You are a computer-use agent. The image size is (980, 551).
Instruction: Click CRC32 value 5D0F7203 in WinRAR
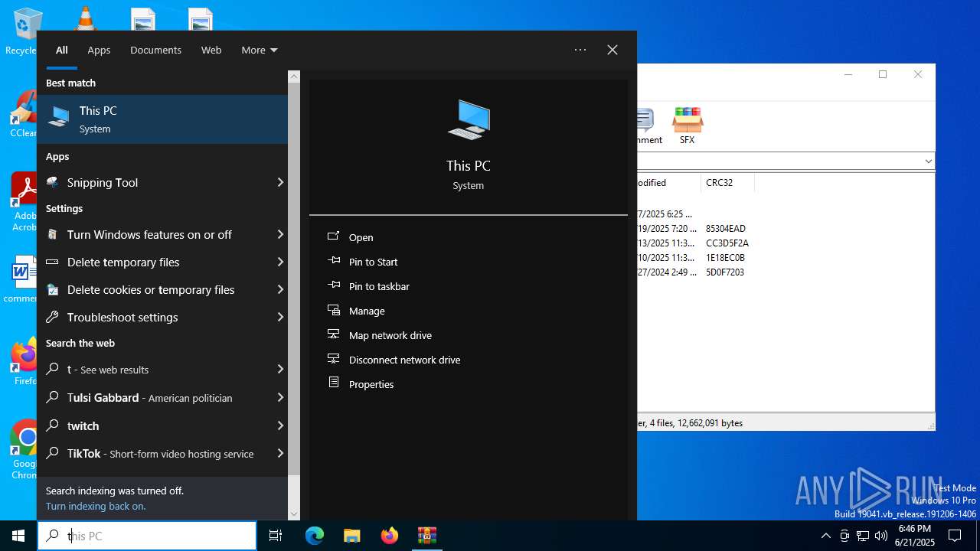coord(725,272)
